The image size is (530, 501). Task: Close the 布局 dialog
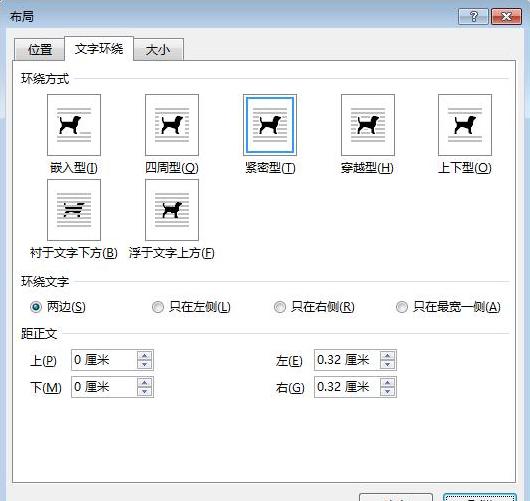[x=506, y=16]
